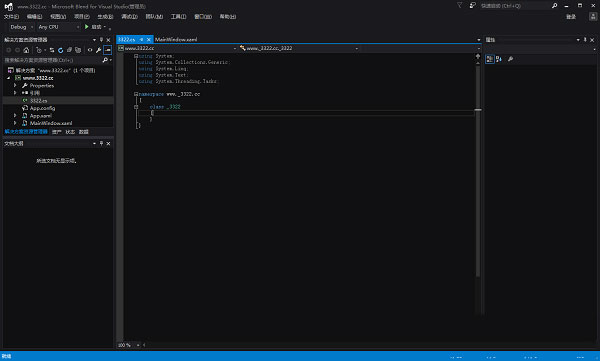Click the feedback icon near Quick Launch
600x361 pixels.
tap(473, 5)
